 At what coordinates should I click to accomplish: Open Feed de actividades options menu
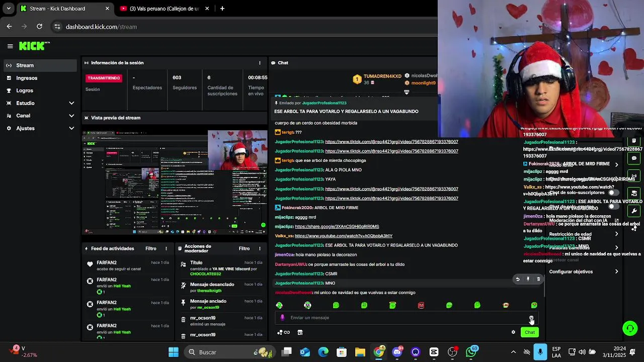coord(166,248)
